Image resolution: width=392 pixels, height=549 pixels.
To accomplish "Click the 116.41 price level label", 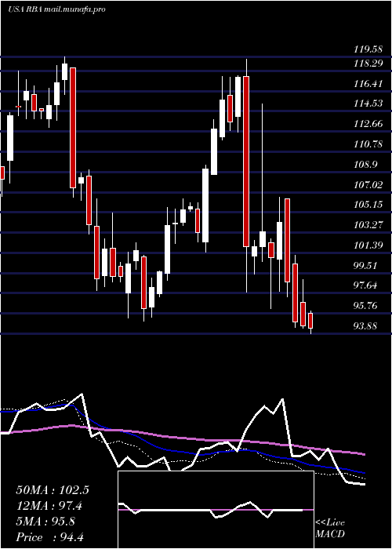I will 368,84.
